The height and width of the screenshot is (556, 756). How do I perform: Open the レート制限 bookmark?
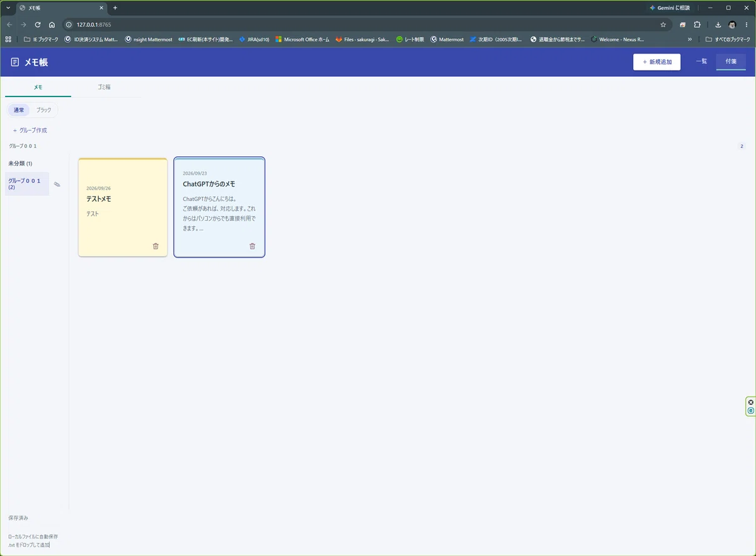coord(410,39)
